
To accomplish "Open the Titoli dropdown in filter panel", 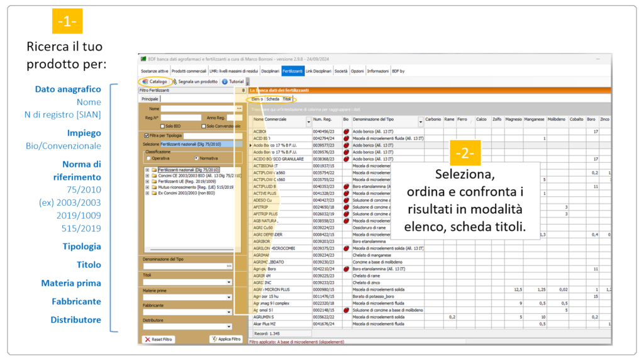I will point(230,282).
